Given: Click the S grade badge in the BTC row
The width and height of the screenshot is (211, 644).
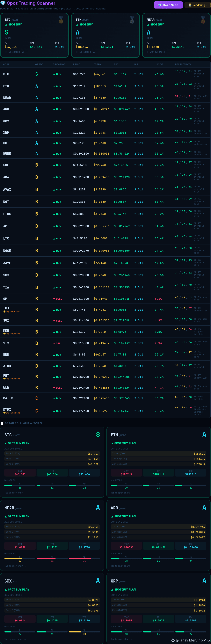Looking at the screenshot, I should (x=37, y=74).
